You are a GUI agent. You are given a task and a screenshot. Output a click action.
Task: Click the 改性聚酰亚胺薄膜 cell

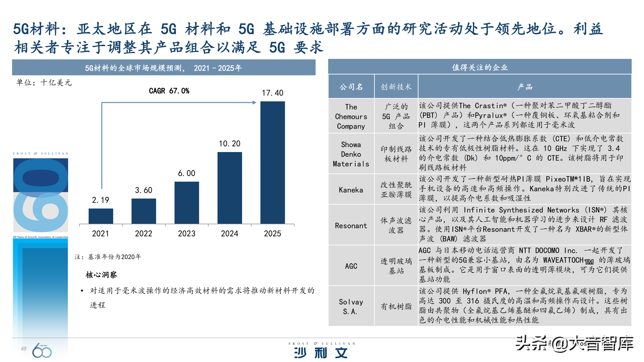[396, 190]
